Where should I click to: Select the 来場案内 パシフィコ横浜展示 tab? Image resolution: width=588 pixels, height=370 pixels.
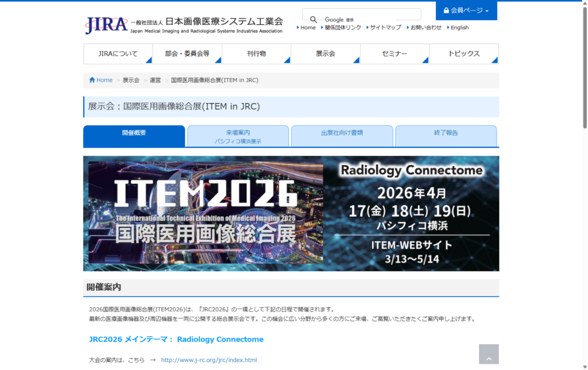tap(238, 136)
